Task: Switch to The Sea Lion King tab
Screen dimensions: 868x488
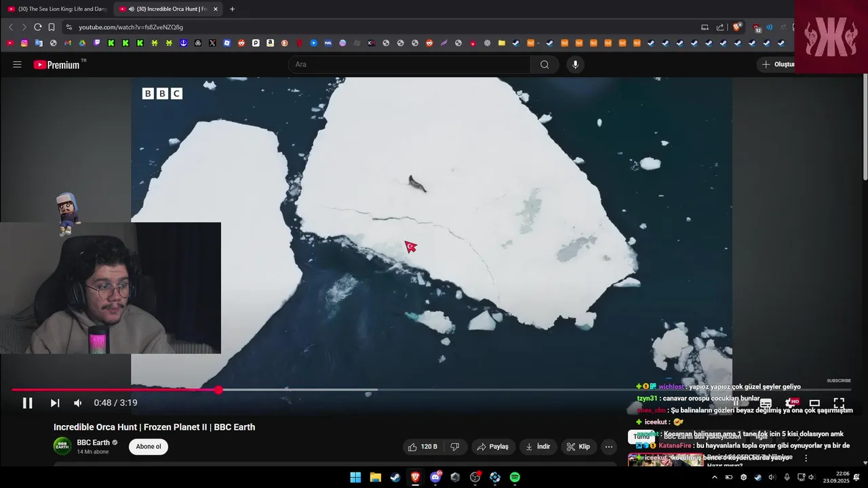Action: [x=58, y=9]
